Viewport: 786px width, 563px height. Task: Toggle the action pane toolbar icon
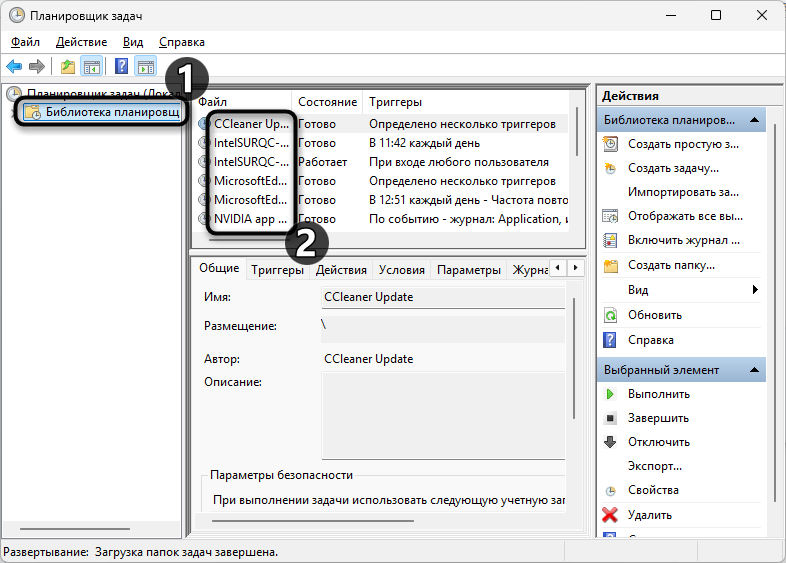click(146, 67)
